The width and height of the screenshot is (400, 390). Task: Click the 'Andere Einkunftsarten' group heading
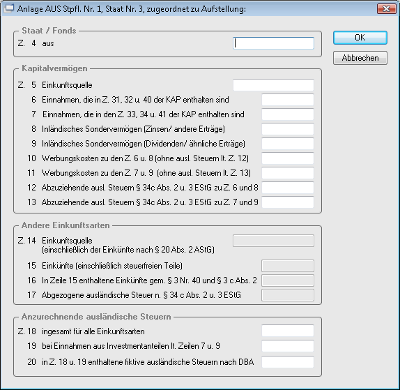pos(66,225)
